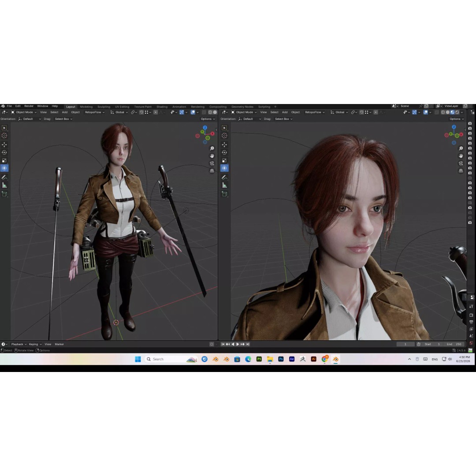Click the pan hand gizmo in right viewport
This screenshot has width=476, height=476.
point(461,156)
